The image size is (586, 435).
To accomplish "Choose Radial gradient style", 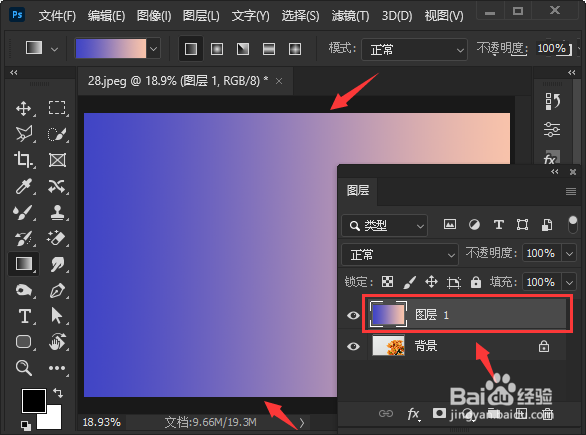I will click(217, 49).
